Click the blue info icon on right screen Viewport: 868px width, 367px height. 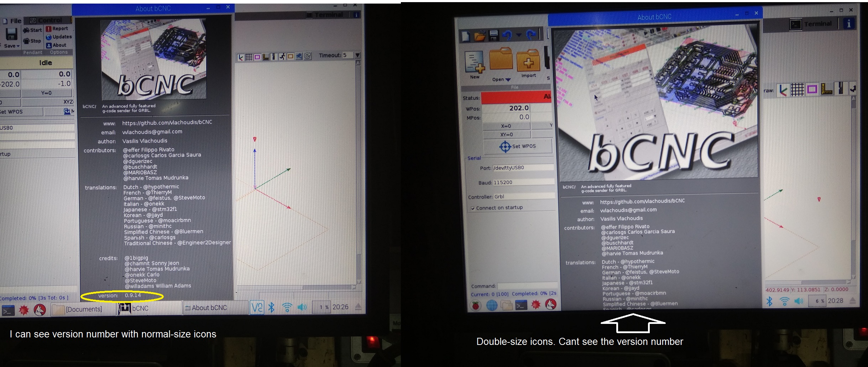[849, 24]
